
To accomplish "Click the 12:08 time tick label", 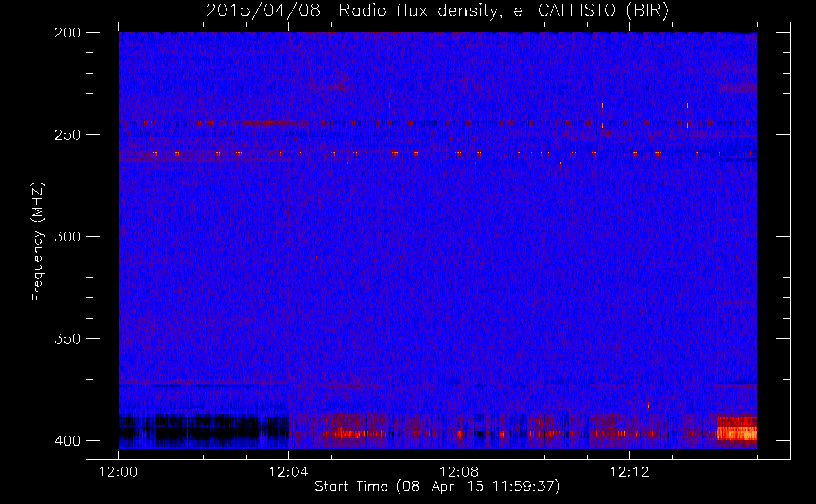I will point(459,472).
